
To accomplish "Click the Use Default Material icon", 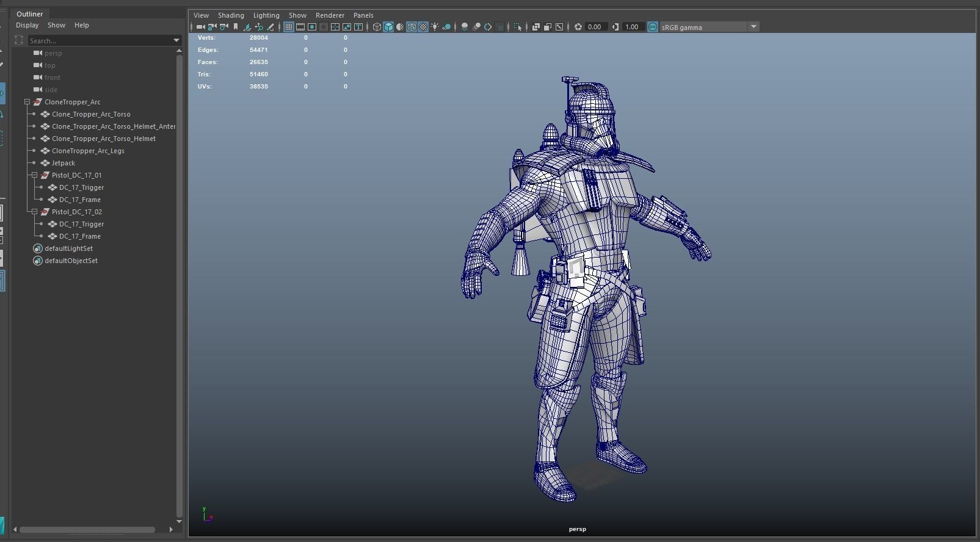I will (400, 27).
